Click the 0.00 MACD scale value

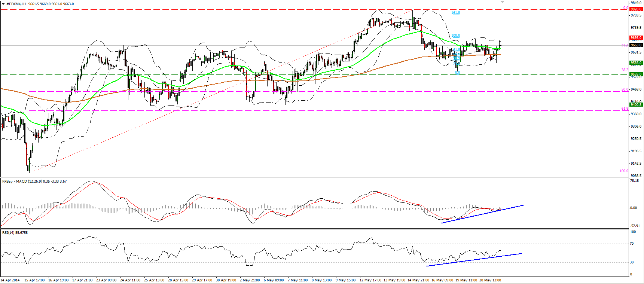(x=634, y=208)
